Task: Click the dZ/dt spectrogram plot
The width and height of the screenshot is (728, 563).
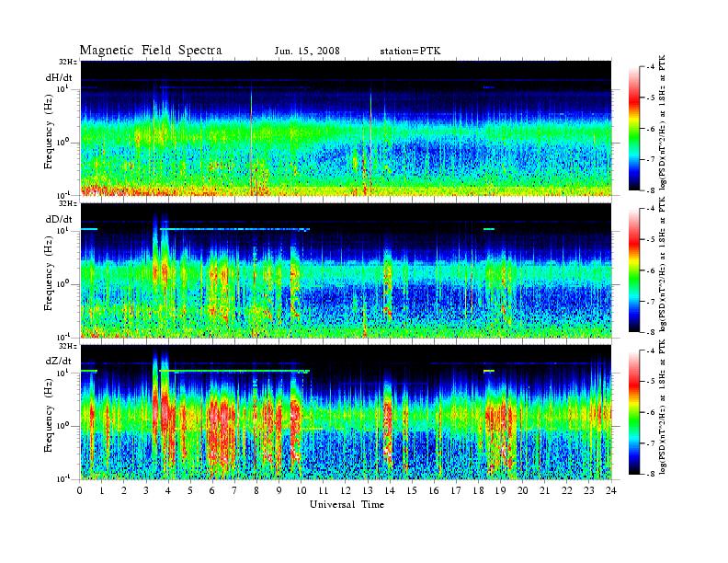Action: tap(347, 412)
